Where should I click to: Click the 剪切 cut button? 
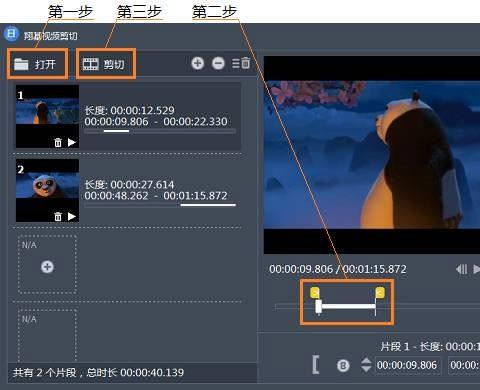pyautogui.click(x=106, y=64)
